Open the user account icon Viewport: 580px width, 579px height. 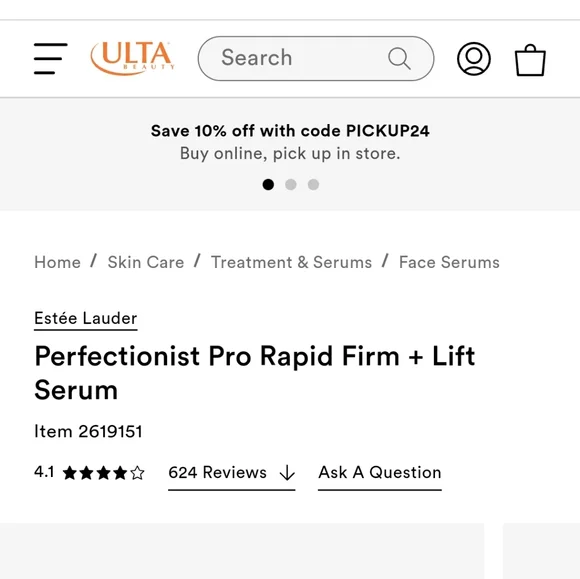474,59
